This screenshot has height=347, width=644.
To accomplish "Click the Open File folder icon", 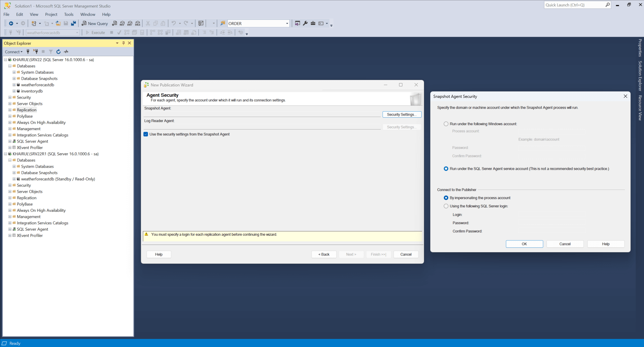I will (x=58, y=24).
